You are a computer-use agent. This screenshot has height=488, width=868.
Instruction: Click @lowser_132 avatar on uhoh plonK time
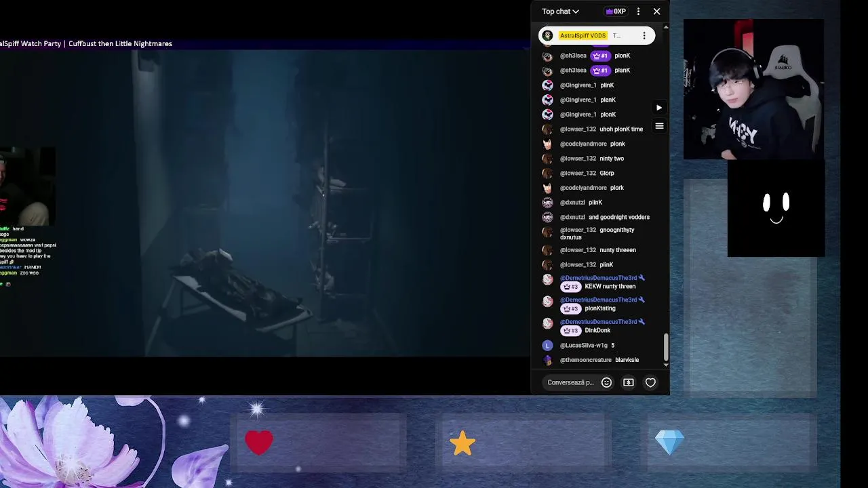coord(547,129)
